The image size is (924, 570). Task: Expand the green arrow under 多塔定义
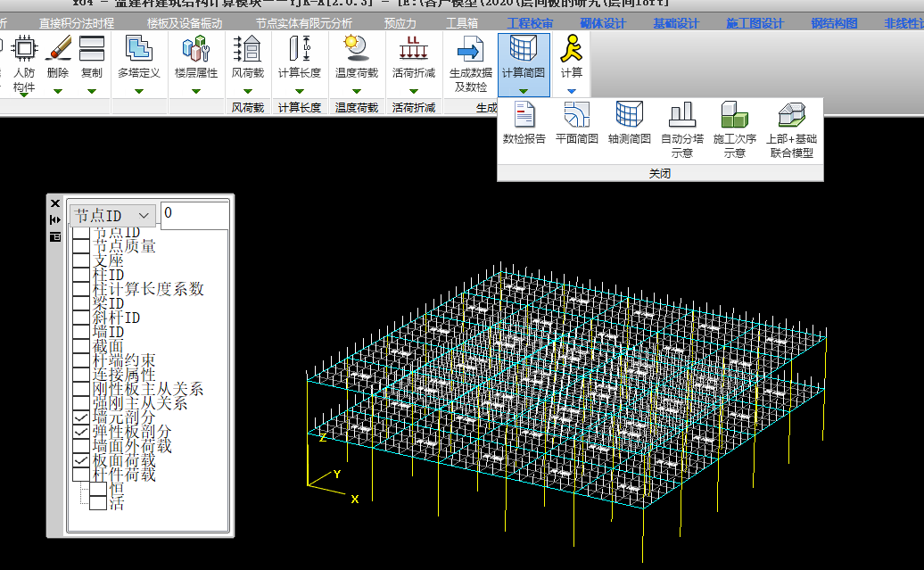pyautogui.click(x=139, y=91)
